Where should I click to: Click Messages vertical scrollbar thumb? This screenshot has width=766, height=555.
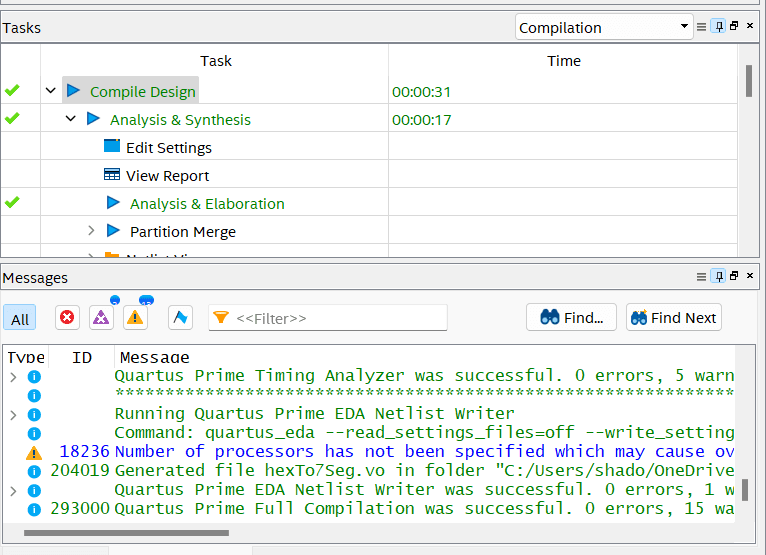point(745,490)
